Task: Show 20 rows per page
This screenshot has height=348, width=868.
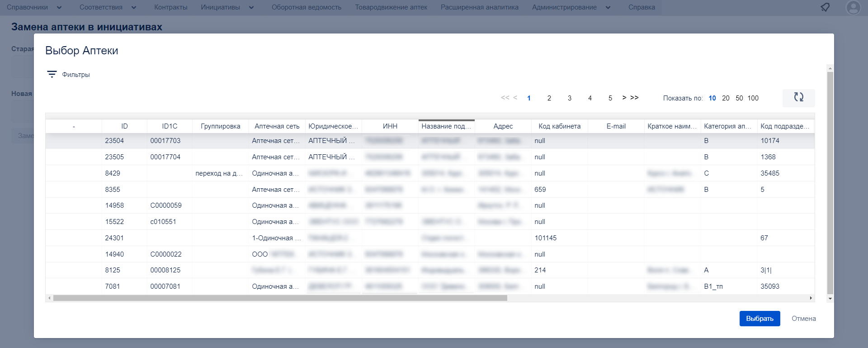Action: pyautogui.click(x=726, y=98)
